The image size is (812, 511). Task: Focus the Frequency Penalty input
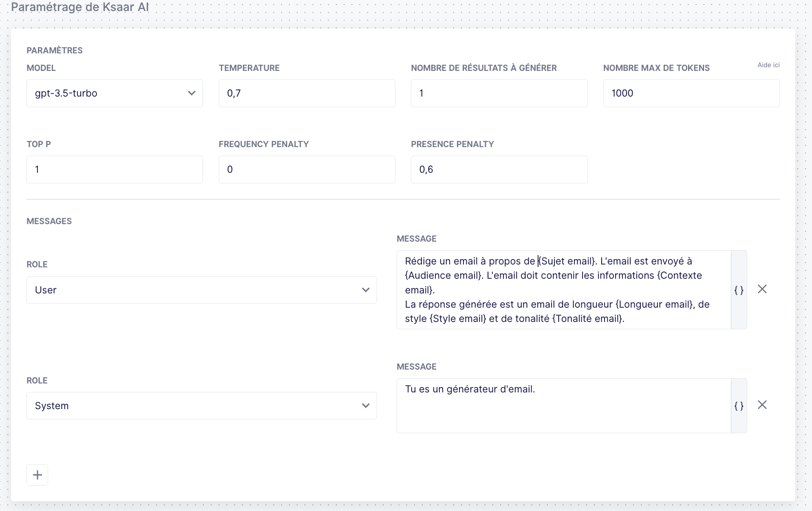coord(307,170)
